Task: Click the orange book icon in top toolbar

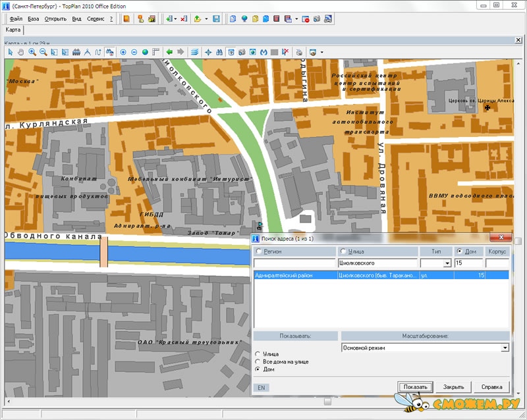Action: [126, 19]
